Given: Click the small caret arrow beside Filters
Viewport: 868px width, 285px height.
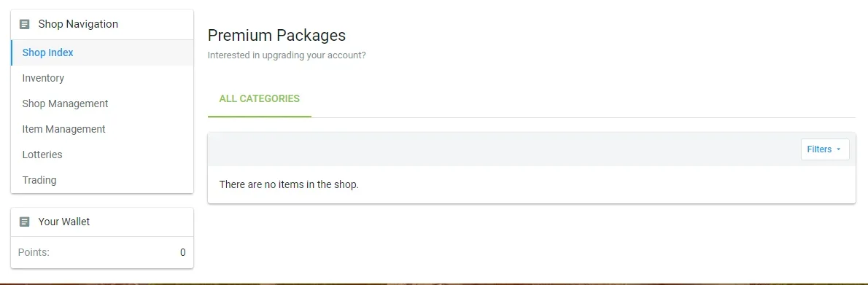Looking at the screenshot, I should point(838,149).
